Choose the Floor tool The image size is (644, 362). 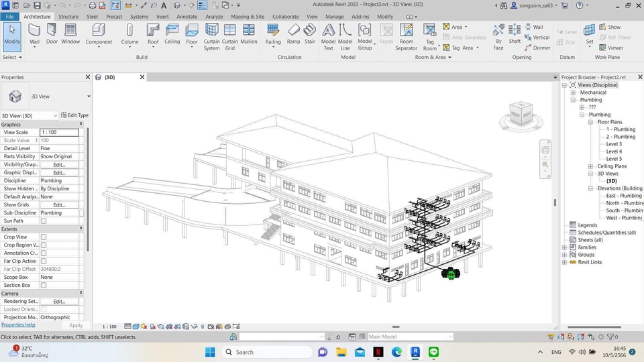click(192, 34)
